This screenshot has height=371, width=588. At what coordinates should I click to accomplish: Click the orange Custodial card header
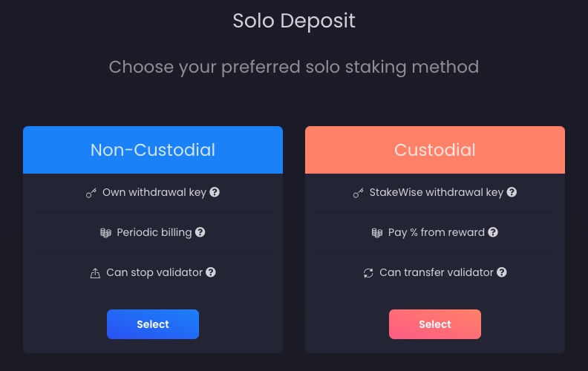tap(435, 150)
